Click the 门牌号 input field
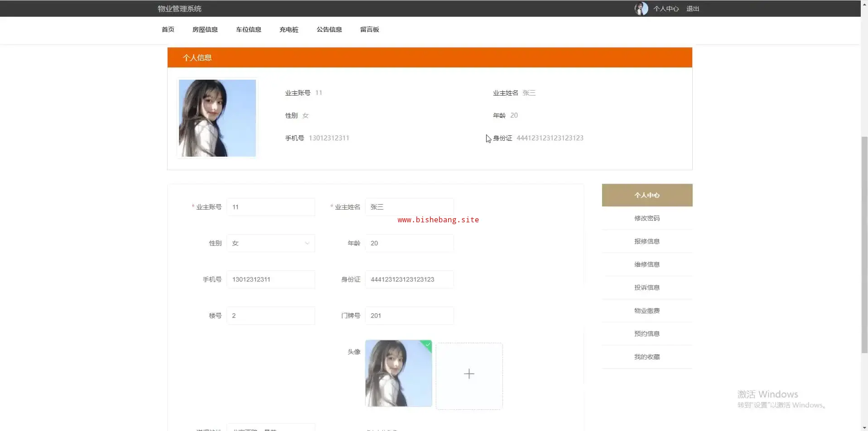Screen dimensions: 868x431 (410, 316)
